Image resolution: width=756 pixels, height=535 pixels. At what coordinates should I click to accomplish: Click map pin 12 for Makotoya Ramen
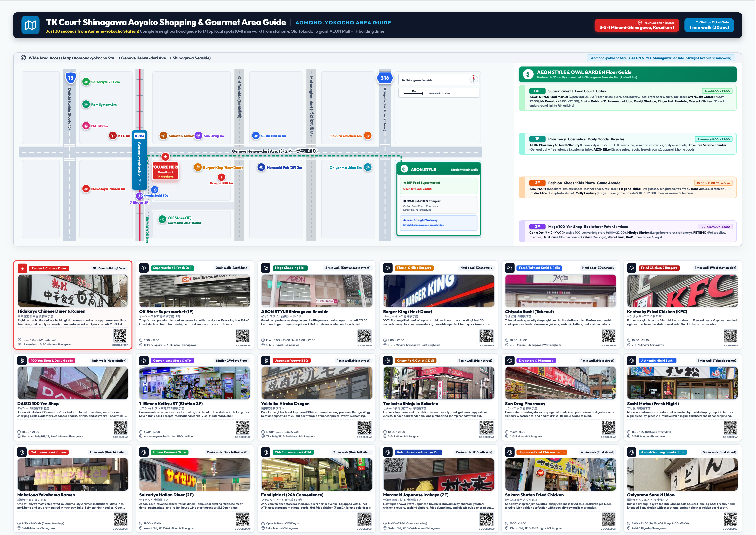click(x=86, y=189)
